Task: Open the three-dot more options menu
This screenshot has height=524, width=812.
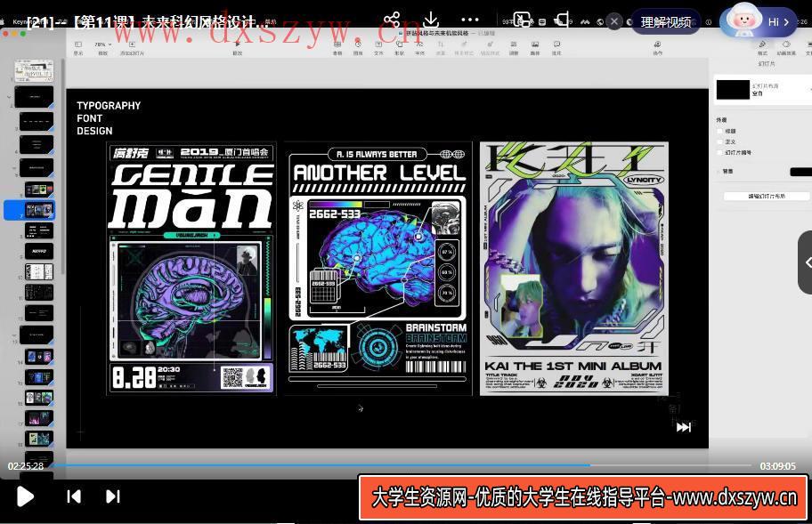Action: pos(470,20)
